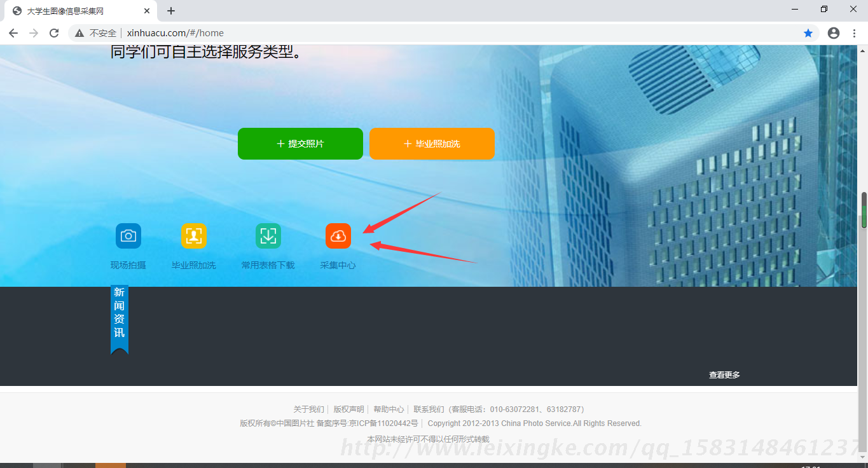
Task: Click the 现场拍摄 camera icon
Action: pyautogui.click(x=128, y=236)
